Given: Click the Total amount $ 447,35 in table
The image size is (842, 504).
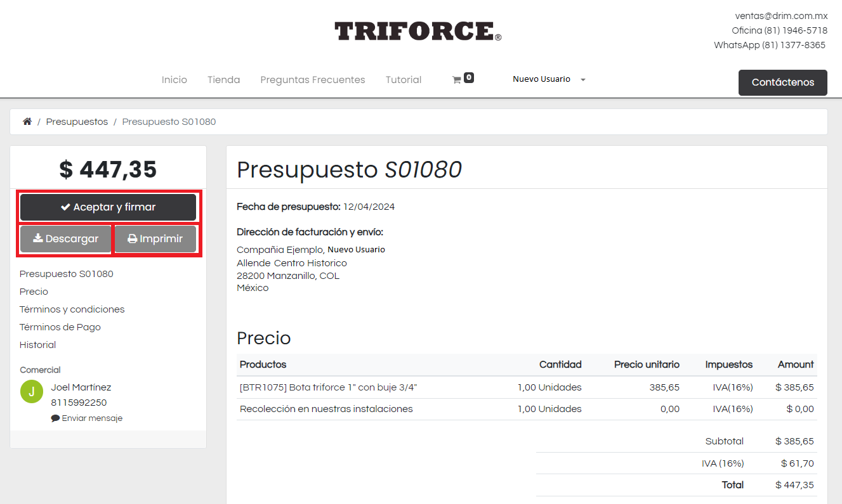Looking at the screenshot, I should point(794,485).
